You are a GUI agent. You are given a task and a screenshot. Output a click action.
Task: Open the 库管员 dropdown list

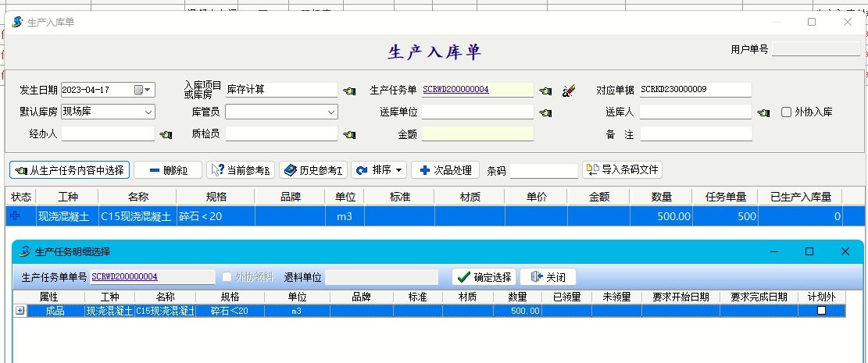[x=330, y=112]
